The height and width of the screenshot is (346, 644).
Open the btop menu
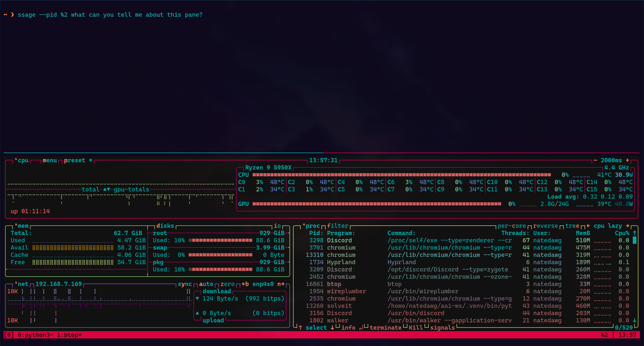click(50, 160)
